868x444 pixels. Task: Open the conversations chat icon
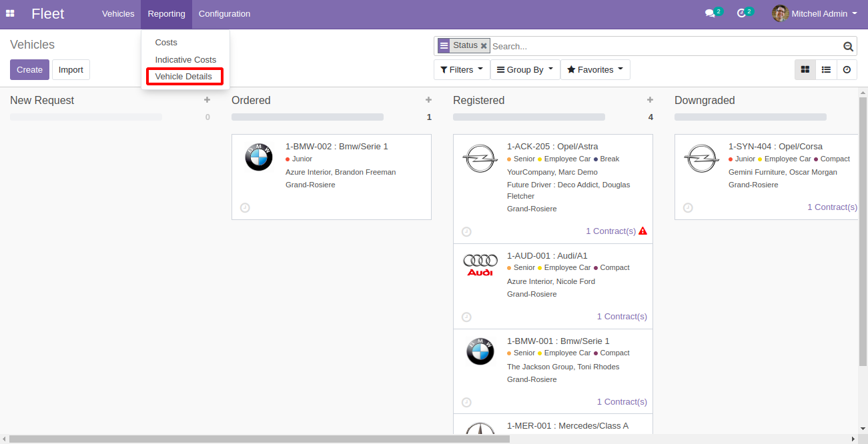point(710,13)
